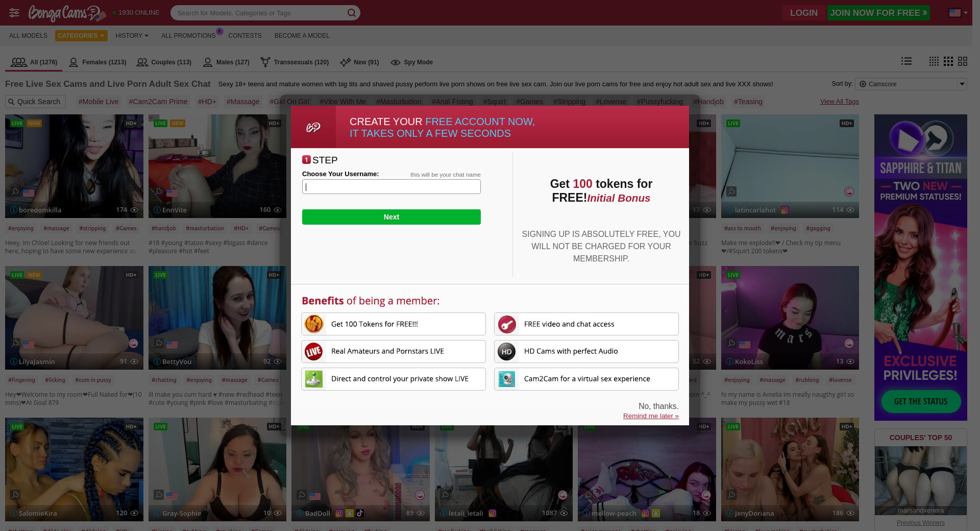Select the large thumbnails grid icon

tap(963, 61)
